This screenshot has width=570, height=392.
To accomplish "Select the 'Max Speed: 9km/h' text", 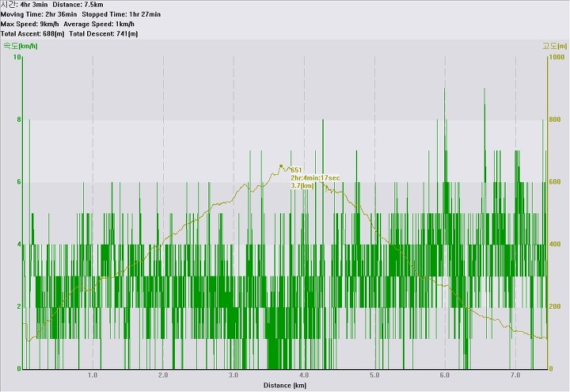I will [x=29, y=25].
